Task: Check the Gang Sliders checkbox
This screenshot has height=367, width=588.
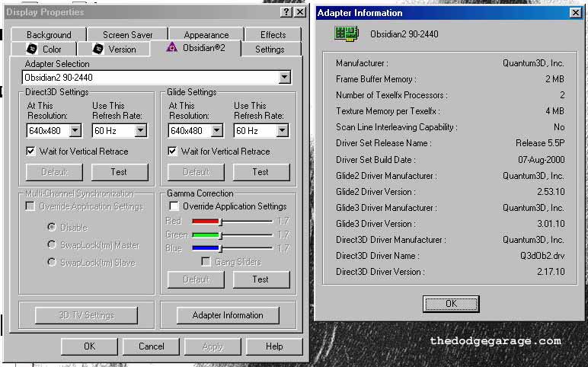Action: 206,262
